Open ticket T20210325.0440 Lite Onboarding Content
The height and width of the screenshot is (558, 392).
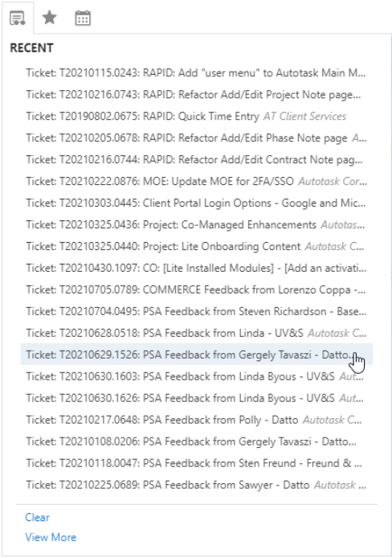click(195, 247)
